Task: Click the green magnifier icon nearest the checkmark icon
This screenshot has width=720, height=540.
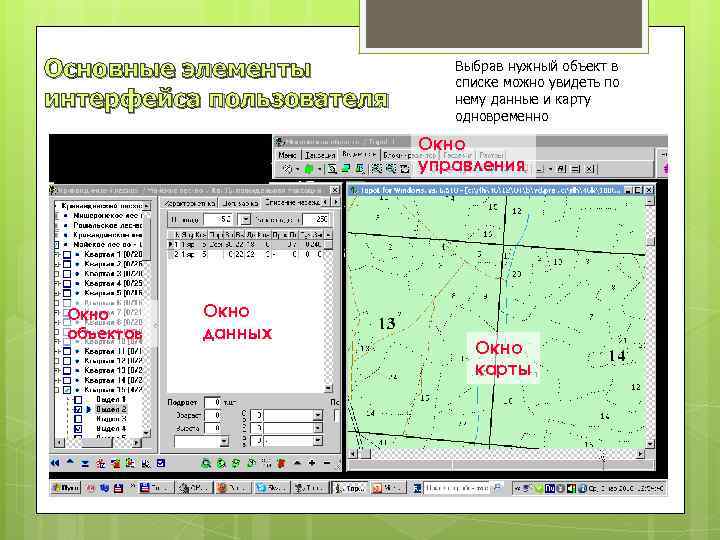Action: 206,463
